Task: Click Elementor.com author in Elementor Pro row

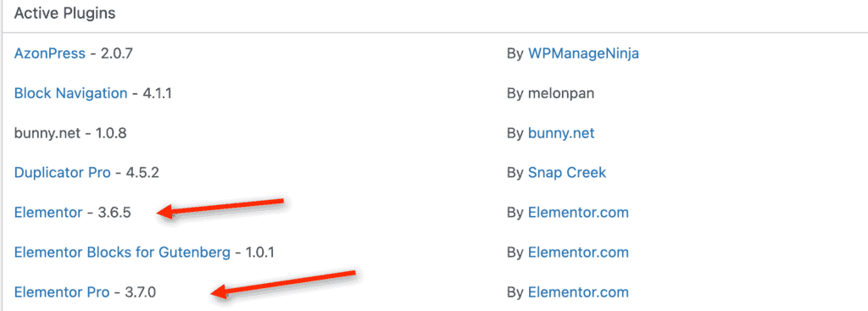Action: (578, 292)
